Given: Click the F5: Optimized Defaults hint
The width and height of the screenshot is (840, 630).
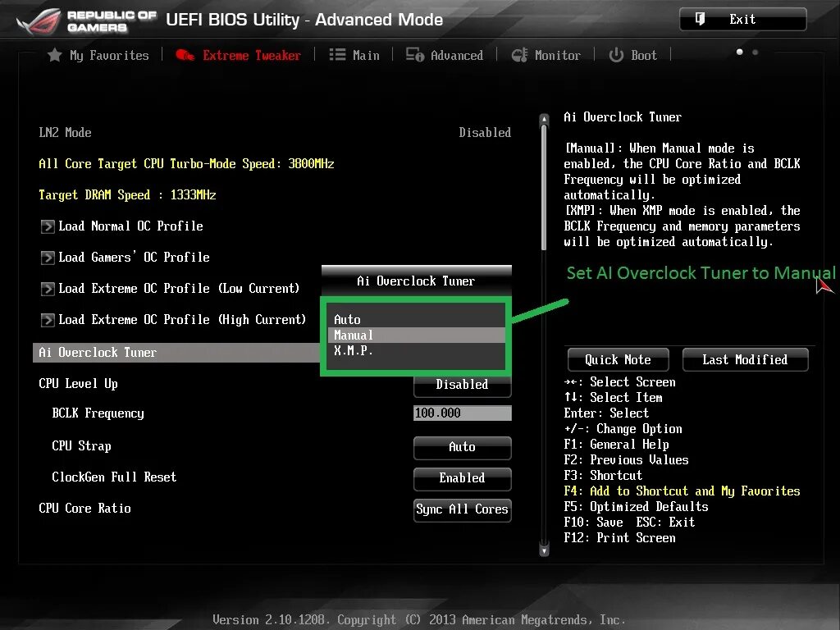Looking at the screenshot, I should tap(636, 506).
